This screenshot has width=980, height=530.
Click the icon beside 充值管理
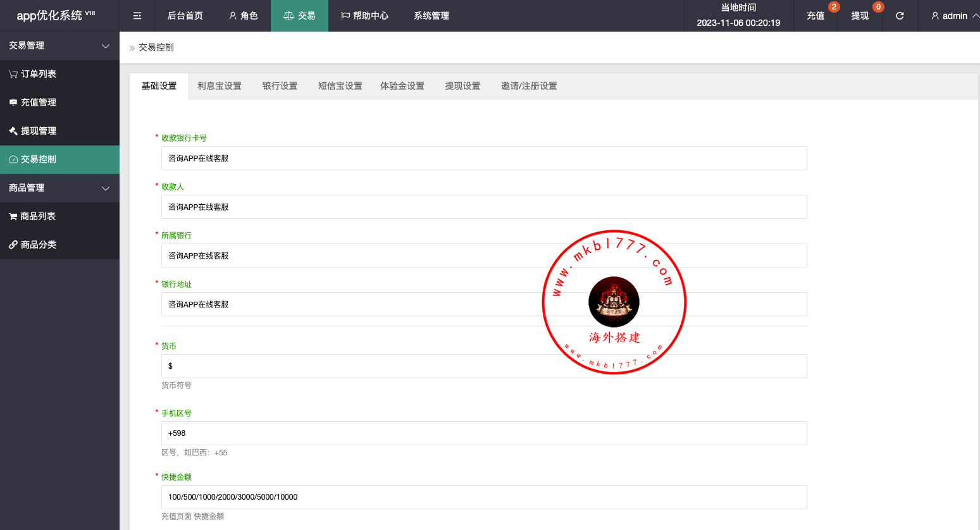click(x=13, y=102)
